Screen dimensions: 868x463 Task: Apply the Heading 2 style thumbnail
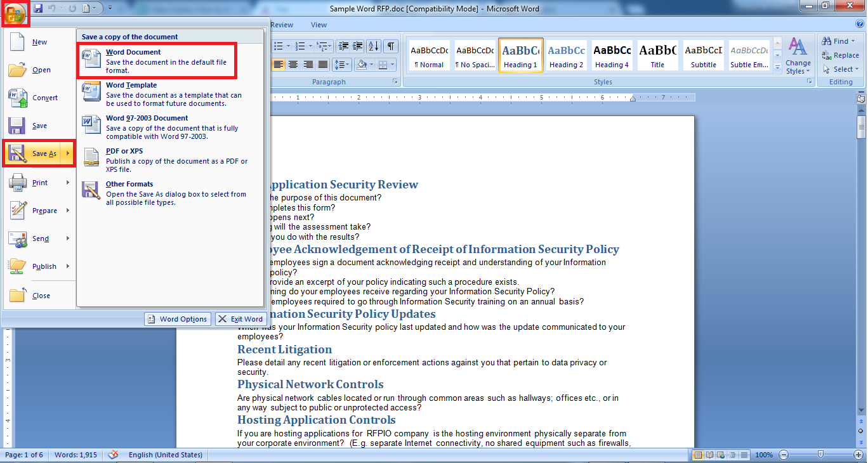[x=567, y=56]
